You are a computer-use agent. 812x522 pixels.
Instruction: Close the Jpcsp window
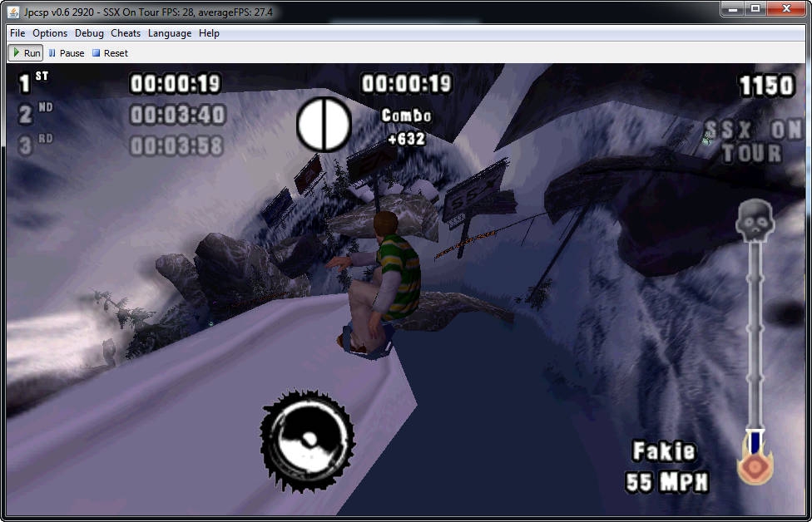pos(786,9)
